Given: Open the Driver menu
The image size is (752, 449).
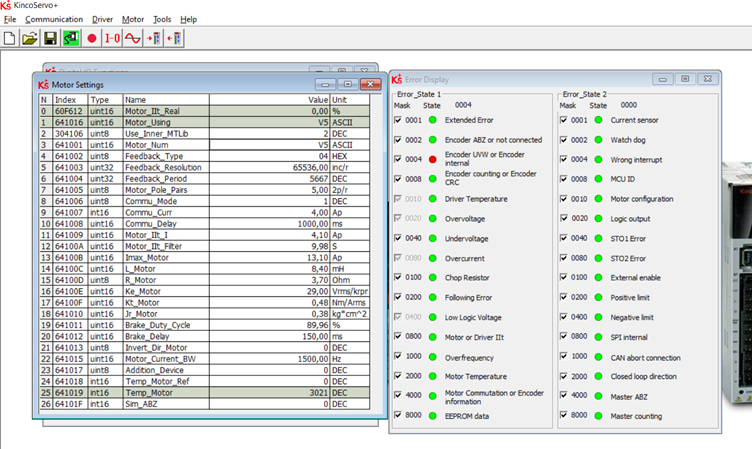Looking at the screenshot, I should click(x=102, y=19).
